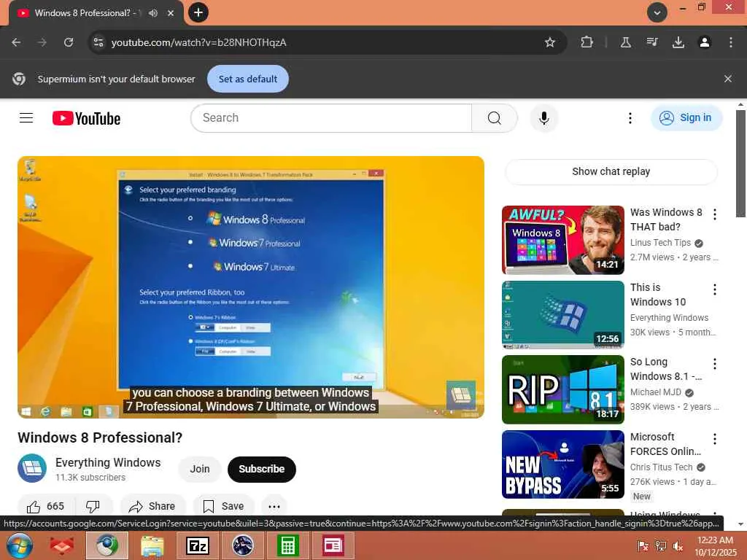Click the Sign in button
The width and height of the screenshot is (747, 560).
[x=686, y=117]
